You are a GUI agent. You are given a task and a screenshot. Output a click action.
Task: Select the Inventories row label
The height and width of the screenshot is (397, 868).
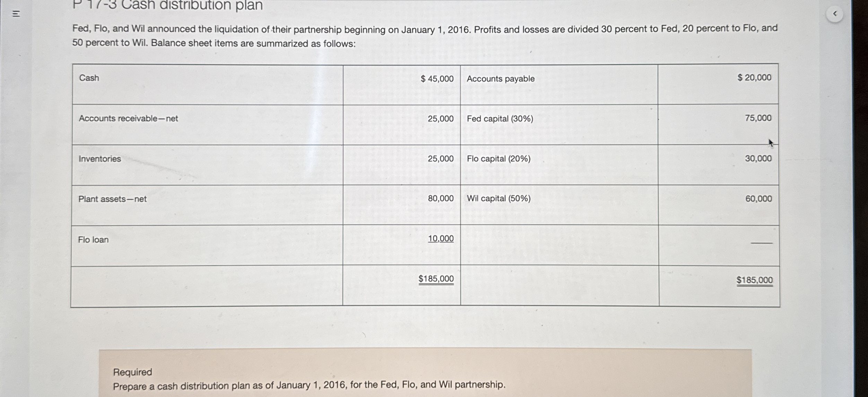coord(99,158)
